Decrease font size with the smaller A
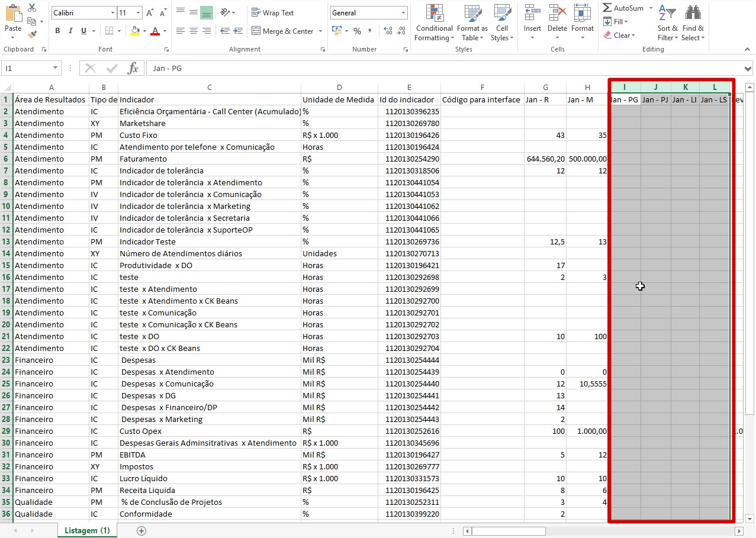Viewport: 756px width, 538px height. tap(163, 12)
